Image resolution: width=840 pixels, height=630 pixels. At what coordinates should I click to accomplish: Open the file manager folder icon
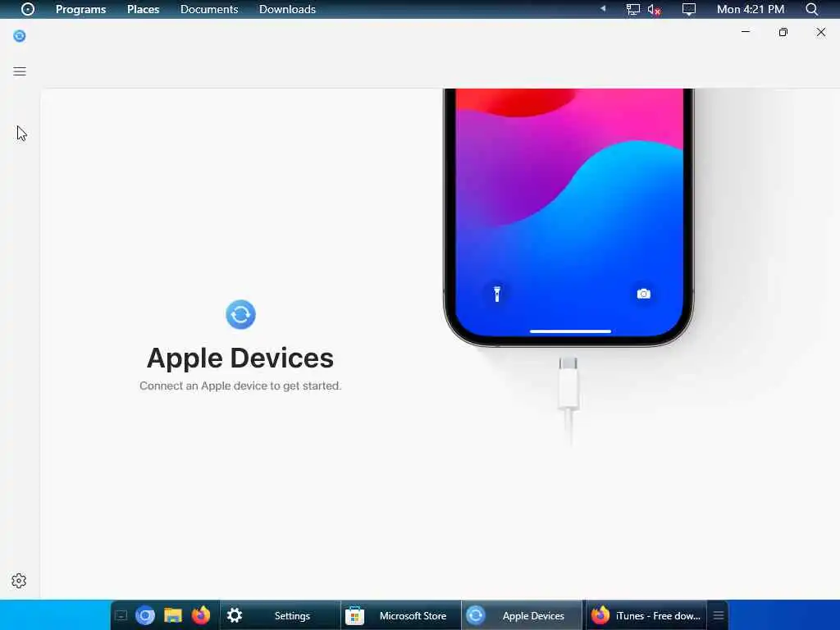[x=173, y=615]
